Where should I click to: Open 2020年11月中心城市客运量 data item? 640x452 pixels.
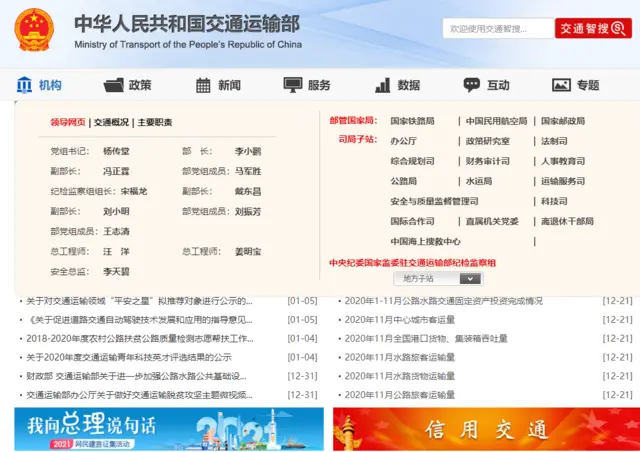point(400,320)
